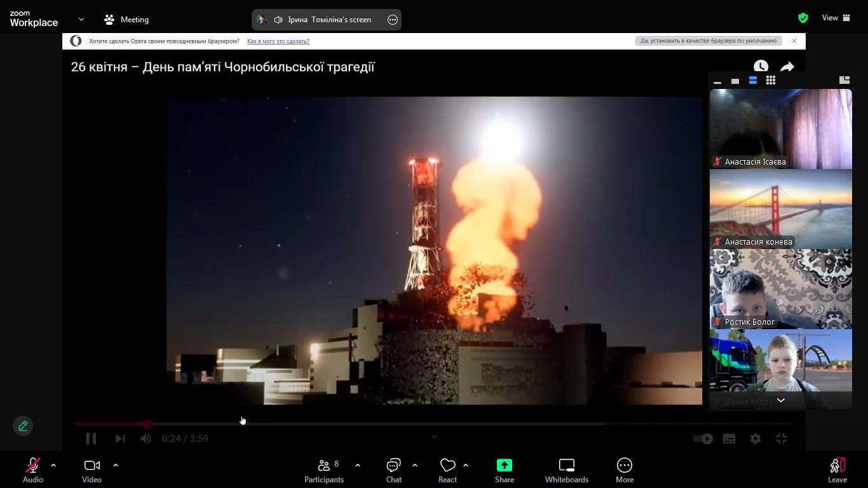868x488 pixels.
Task: Click presenter avatar in sharing indicator
Action: (261, 20)
